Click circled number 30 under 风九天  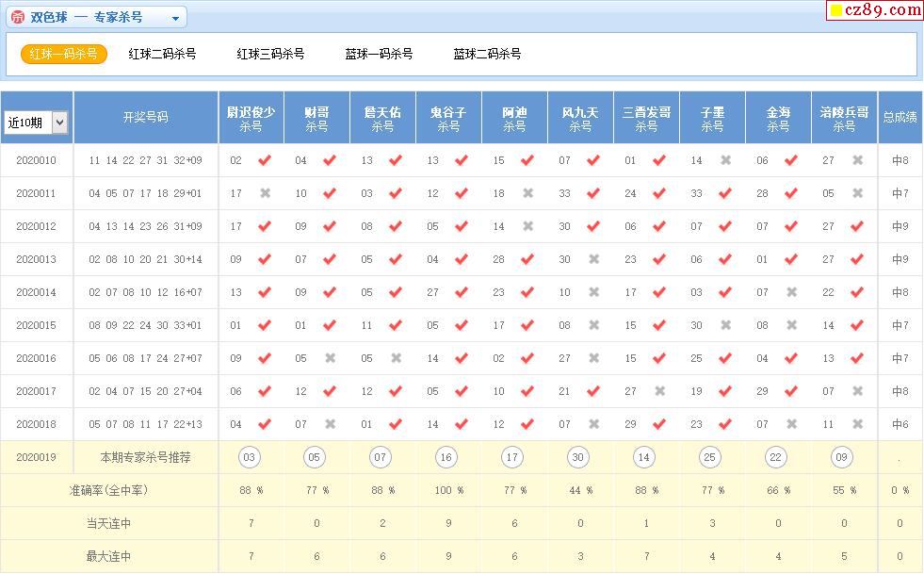tap(578, 458)
